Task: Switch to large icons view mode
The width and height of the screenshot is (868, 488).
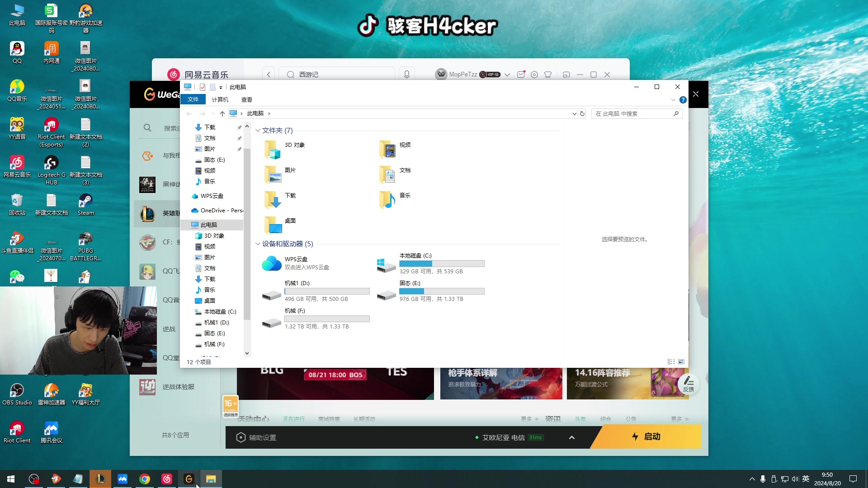Action: (x=681, y=362)
